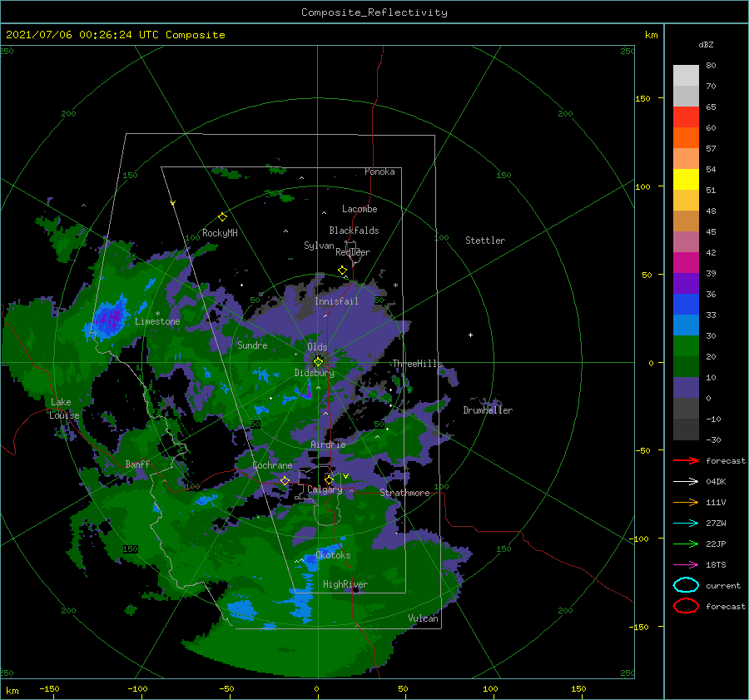This screenshot has width=749, height=700.
Task: Click the violet 36 dBZ swatch
Action: [x=686, y=284]
